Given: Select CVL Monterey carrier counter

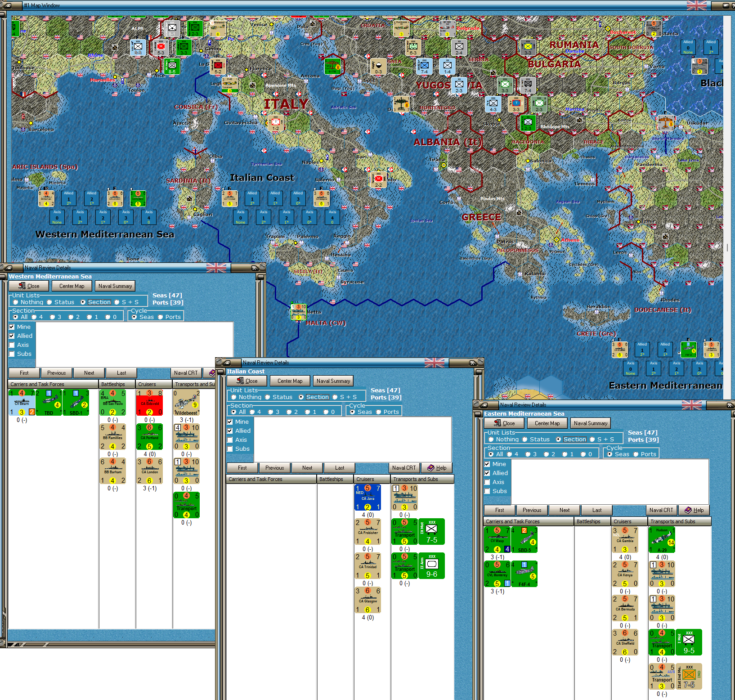Looking at the screenshot, I should (x=497, y=574).
